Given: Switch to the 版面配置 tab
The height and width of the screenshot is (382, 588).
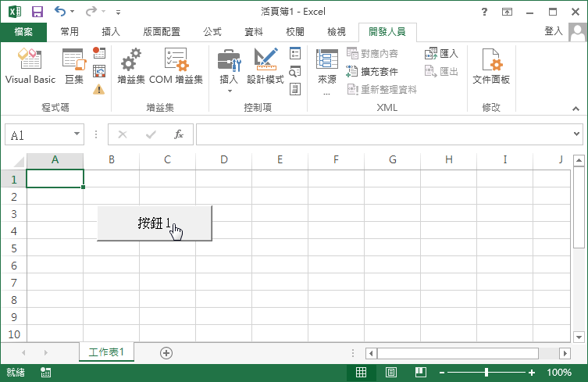Looking at the screenshot, I should 162,32.
